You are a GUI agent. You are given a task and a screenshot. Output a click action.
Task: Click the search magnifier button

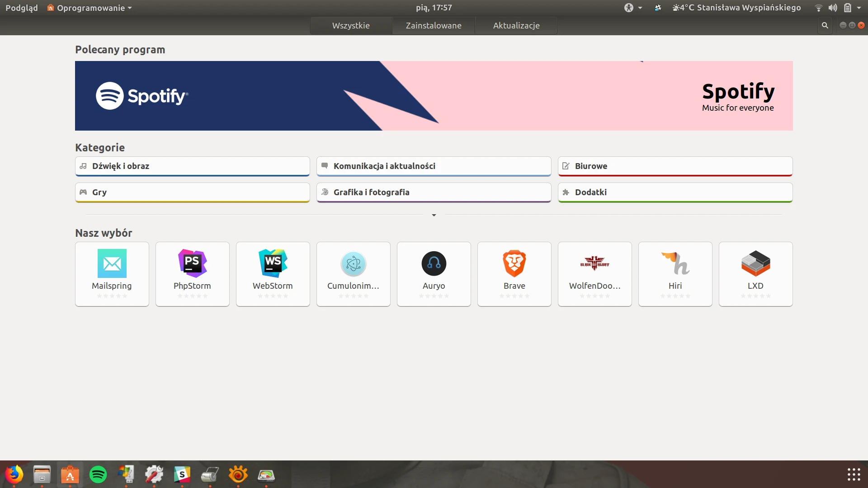825,25
